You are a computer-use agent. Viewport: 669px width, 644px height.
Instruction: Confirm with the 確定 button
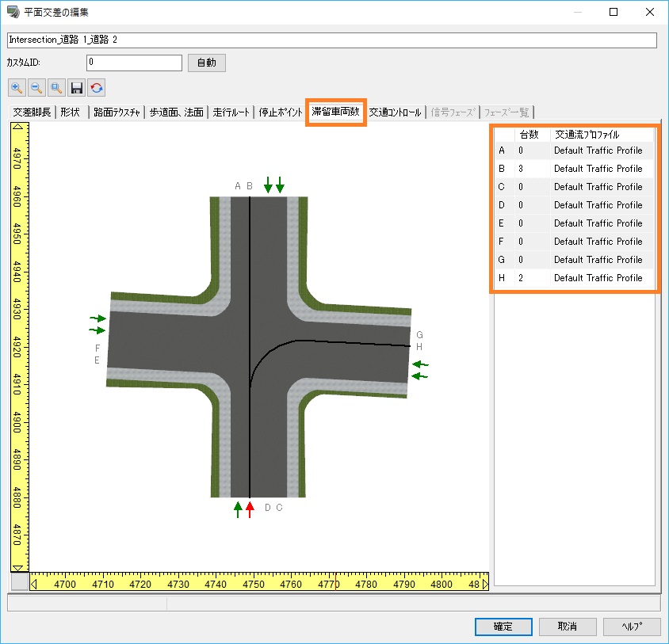[503, 627]
